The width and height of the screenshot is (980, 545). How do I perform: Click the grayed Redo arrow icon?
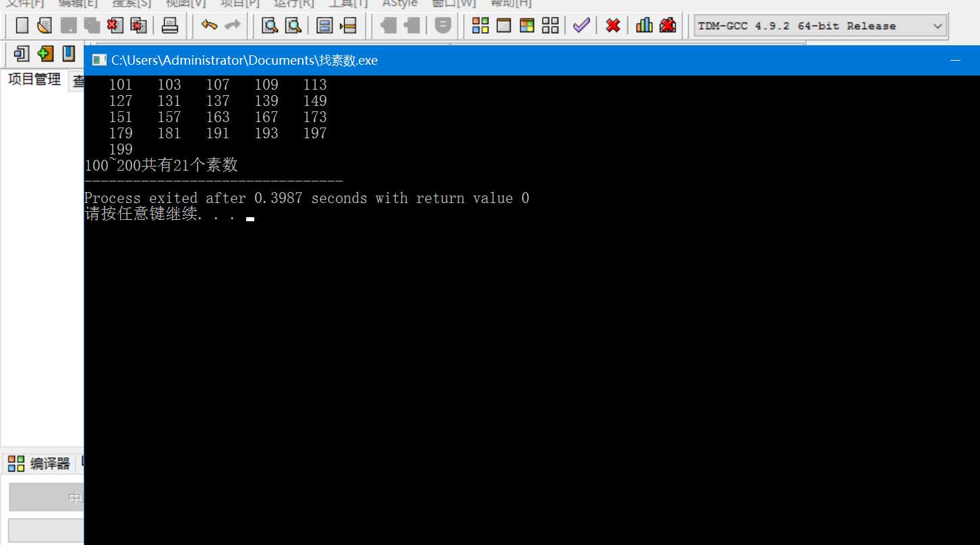[x=233, y=26]
